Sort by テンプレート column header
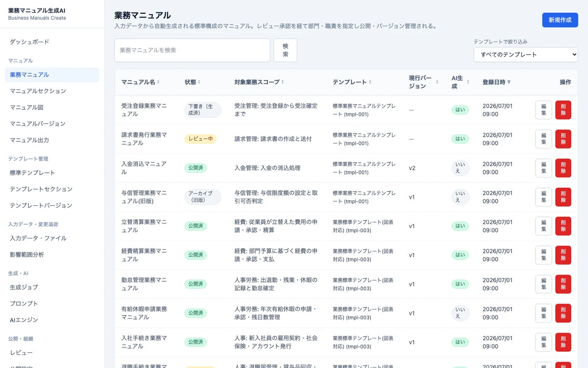 352,82
